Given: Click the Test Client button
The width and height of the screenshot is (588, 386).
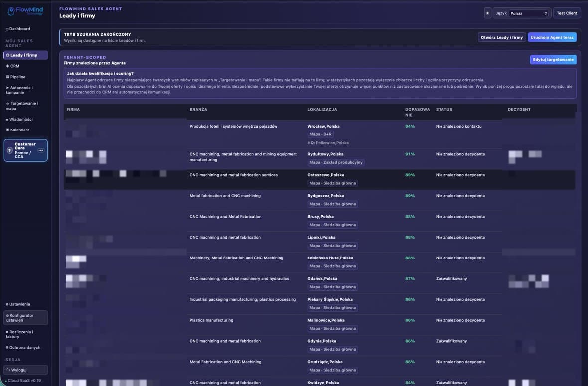Looking at the screenshot, I should pos(567,13).
